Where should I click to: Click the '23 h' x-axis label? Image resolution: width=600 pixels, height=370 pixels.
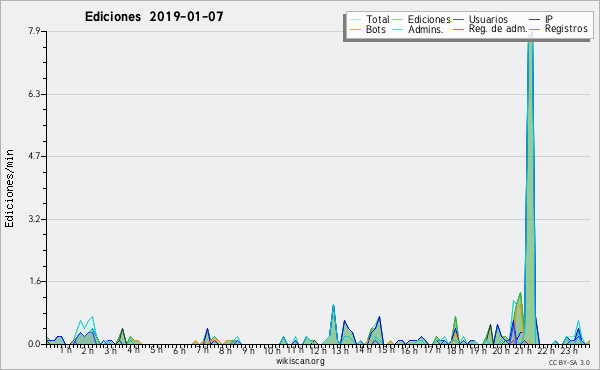[568, 350]
